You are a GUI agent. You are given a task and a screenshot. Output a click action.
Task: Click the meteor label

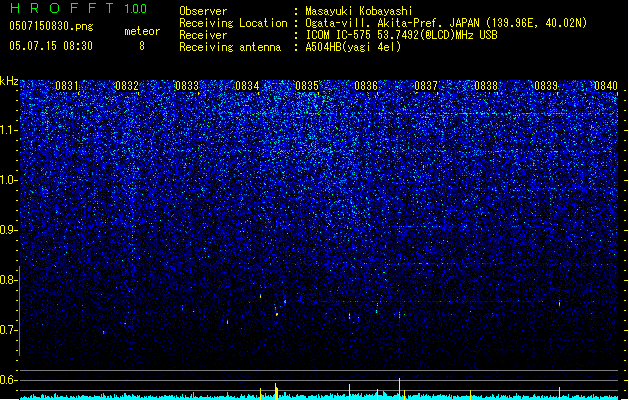[x=142, y=31]
